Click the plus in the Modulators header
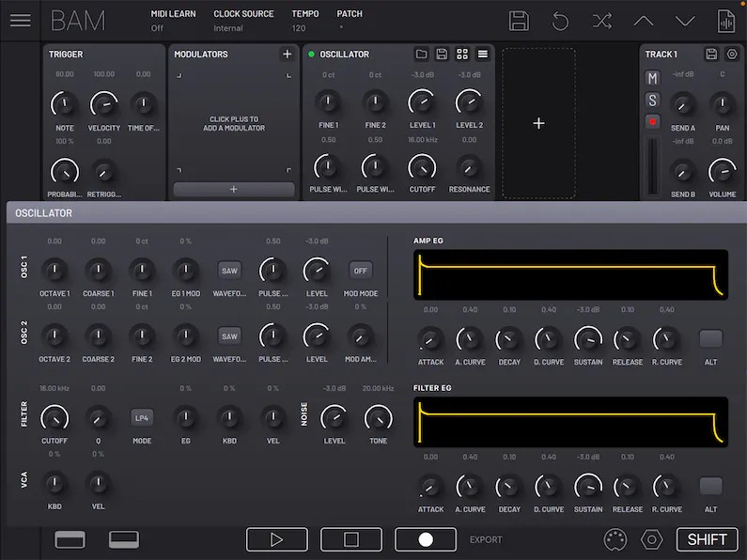Screen dimensions: 747x560 click(x=287, y=54)
